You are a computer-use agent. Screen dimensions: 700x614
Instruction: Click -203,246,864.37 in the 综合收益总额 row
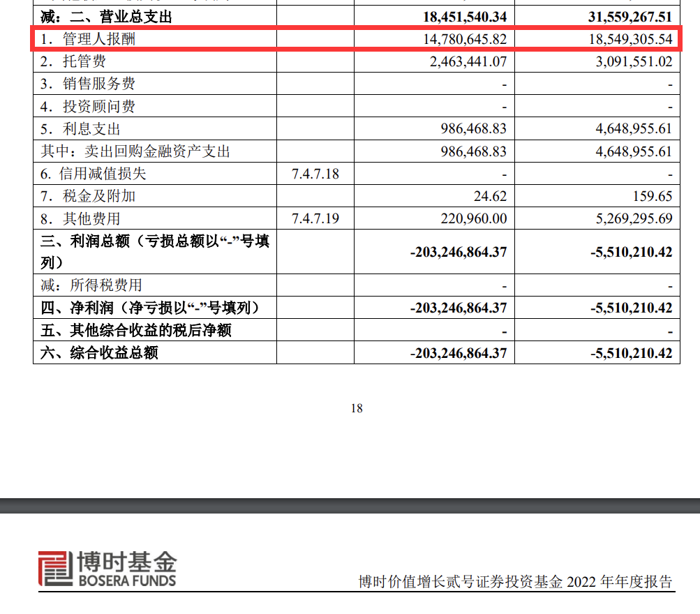point(459,353)
